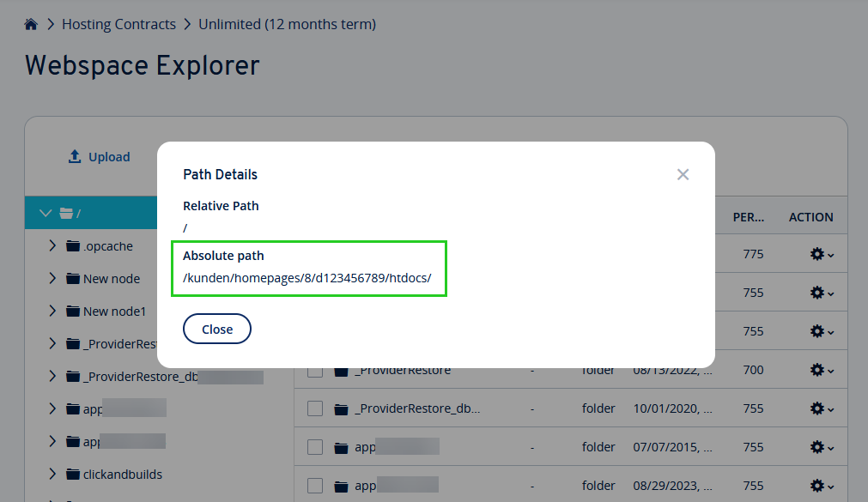Check the checkbox on the _ProviderRestore row
The image size is (868, 502).
[314, 369]
